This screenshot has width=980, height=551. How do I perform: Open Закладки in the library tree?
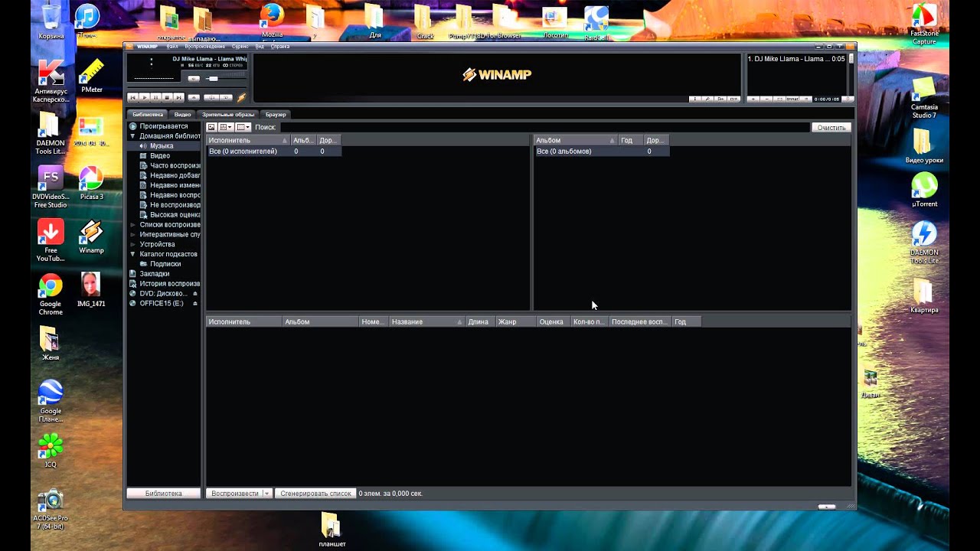[x=155, y=274]
